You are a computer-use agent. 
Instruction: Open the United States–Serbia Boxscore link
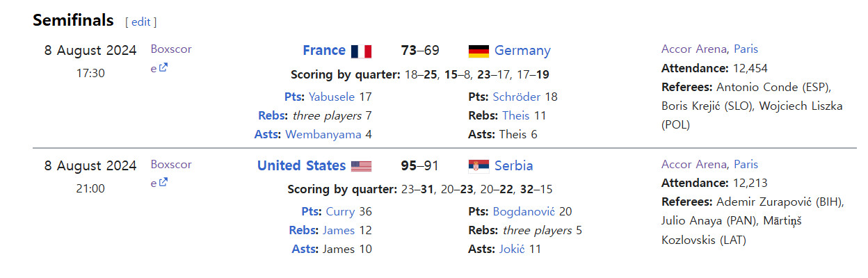tap(171, 174)
